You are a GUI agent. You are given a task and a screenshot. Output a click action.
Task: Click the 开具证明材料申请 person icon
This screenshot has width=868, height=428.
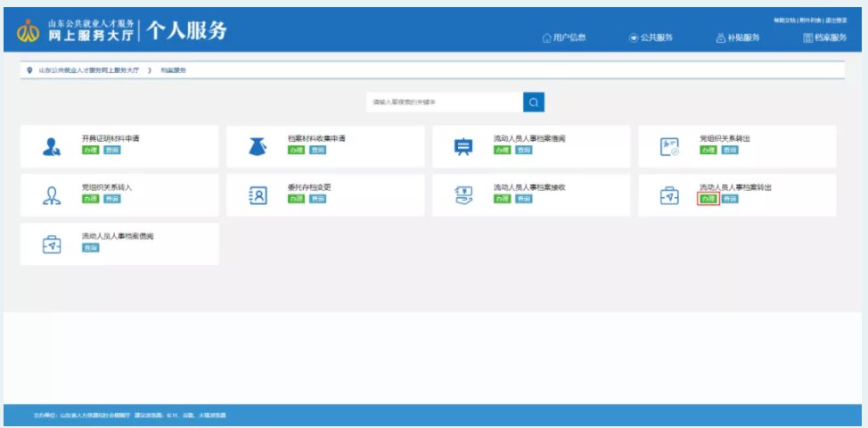click(52, 147)
